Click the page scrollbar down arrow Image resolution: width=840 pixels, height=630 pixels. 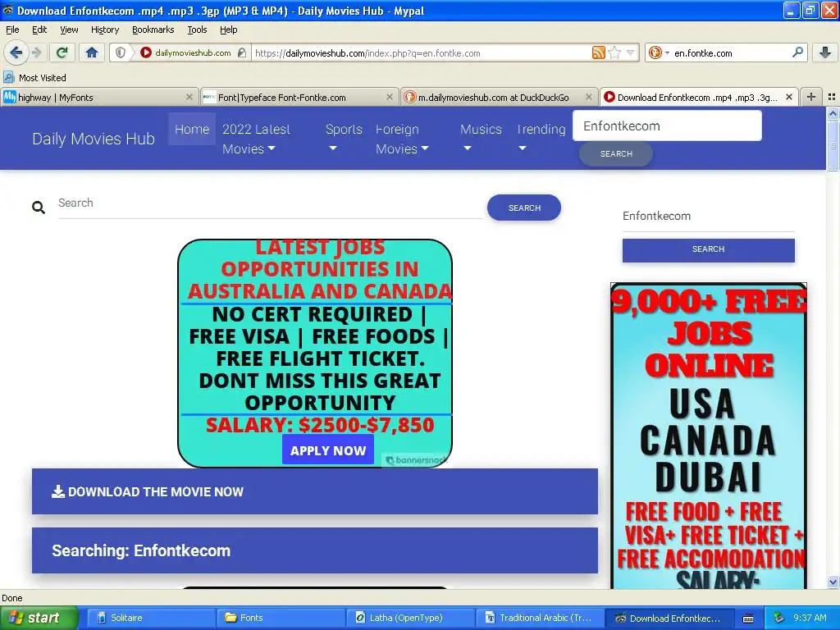click(x=833, y=582)
